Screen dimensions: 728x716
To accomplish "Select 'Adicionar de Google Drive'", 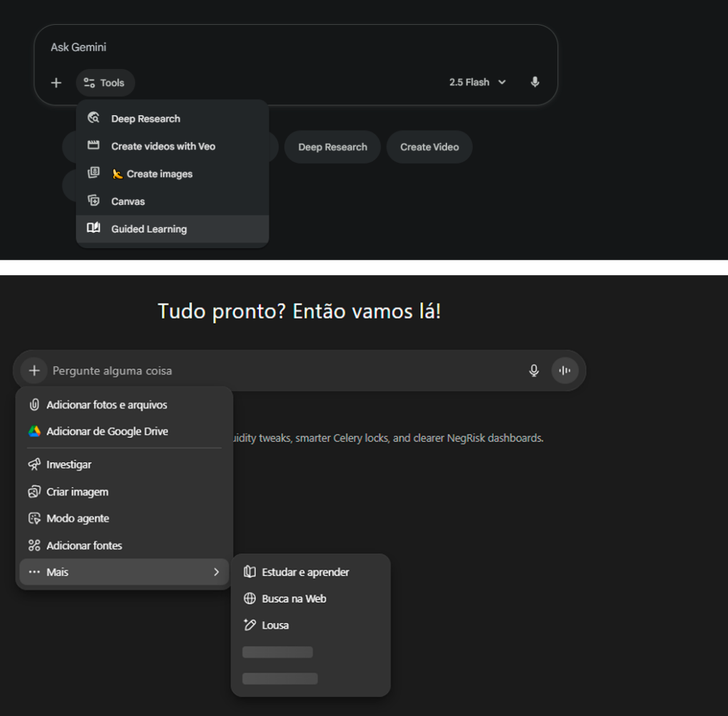I will [x=107, y=432].
